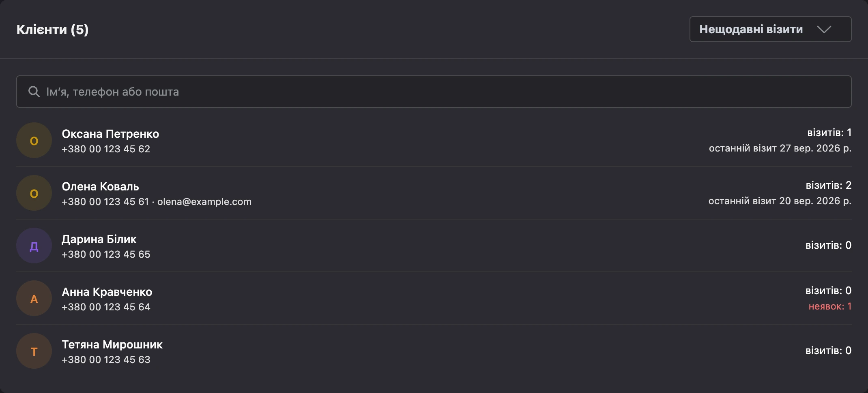Focus the name, phone or email search field

pyautogui.click(x=434, y=92)
